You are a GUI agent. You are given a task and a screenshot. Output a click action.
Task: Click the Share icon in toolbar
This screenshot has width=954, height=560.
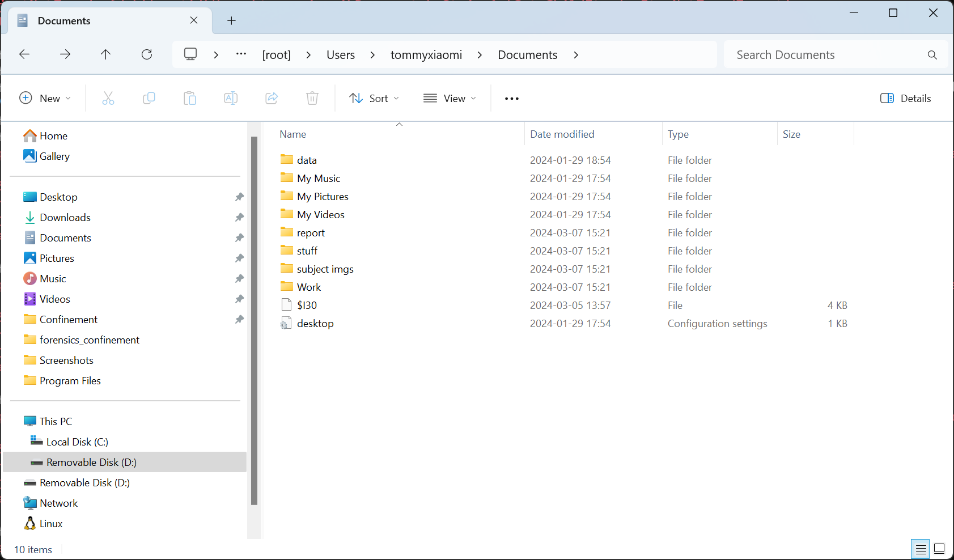272,99
